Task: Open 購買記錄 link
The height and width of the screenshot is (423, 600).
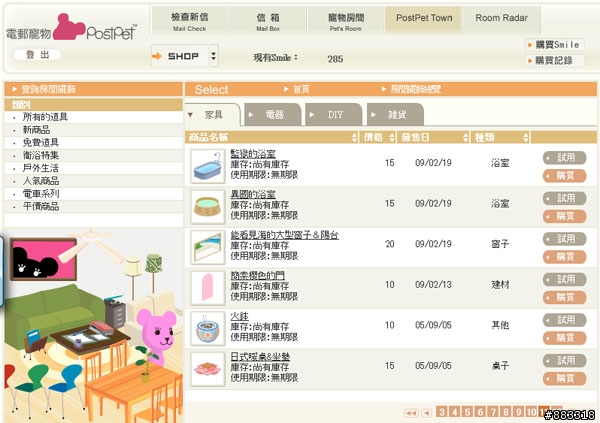Action: point(555,60)
